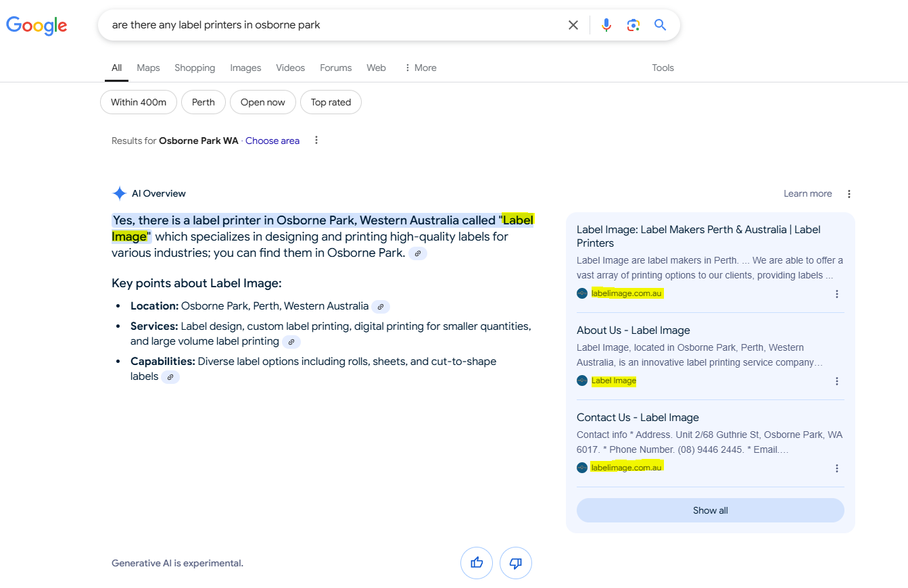The image size is (908, 588).
Task: Click the Show all sources button
Action: point(711,510)
